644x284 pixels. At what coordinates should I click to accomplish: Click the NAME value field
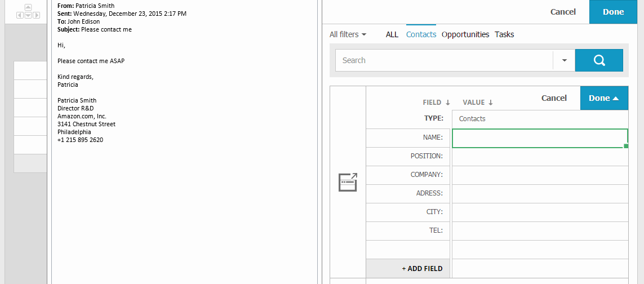coord(540,138)
